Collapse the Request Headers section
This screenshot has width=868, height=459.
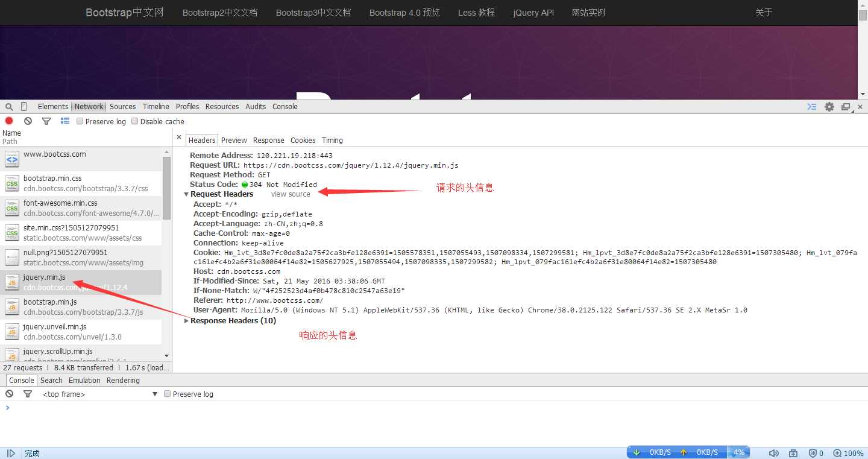point(187,194)
